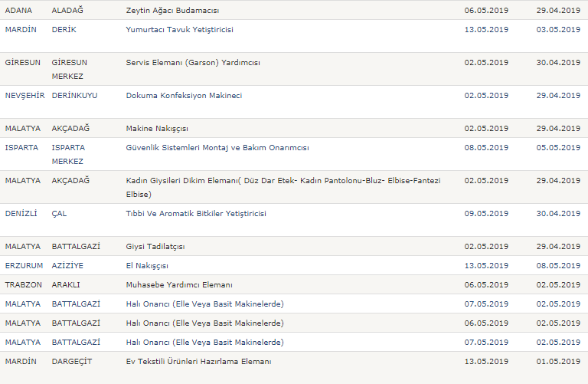588x384 pixels.
Task: Click DARGEÇİT district cell
Action: (71, 361)
